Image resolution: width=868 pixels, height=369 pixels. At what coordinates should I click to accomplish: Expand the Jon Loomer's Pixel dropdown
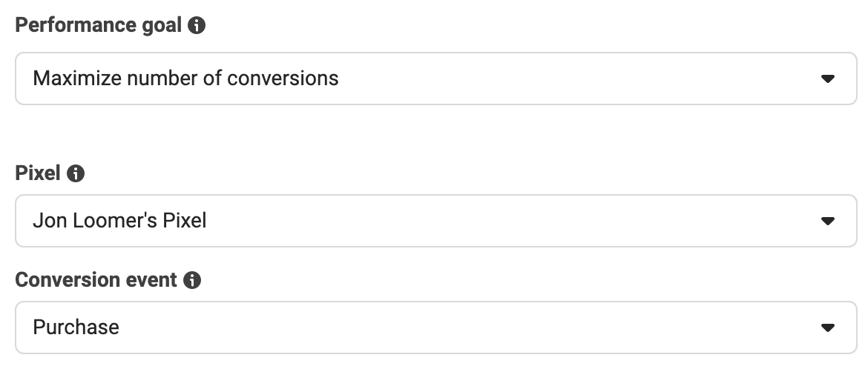click(x=436, y=221)
